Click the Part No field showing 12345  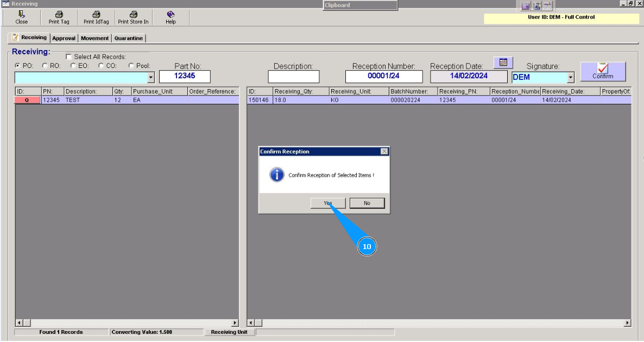185,77
